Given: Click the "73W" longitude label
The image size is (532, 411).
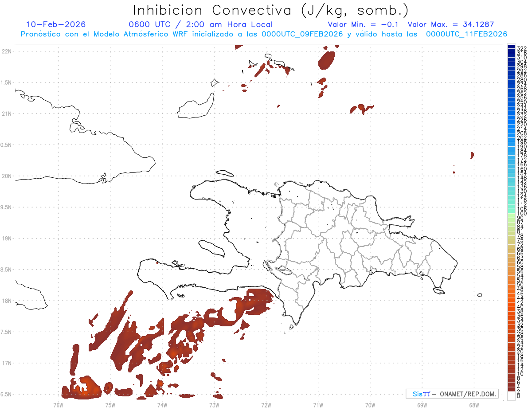Looking at the screenshot, I should click(214, 405).
